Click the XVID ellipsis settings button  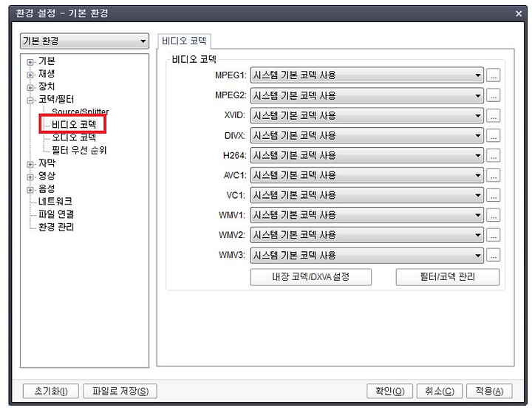(494, 115)
